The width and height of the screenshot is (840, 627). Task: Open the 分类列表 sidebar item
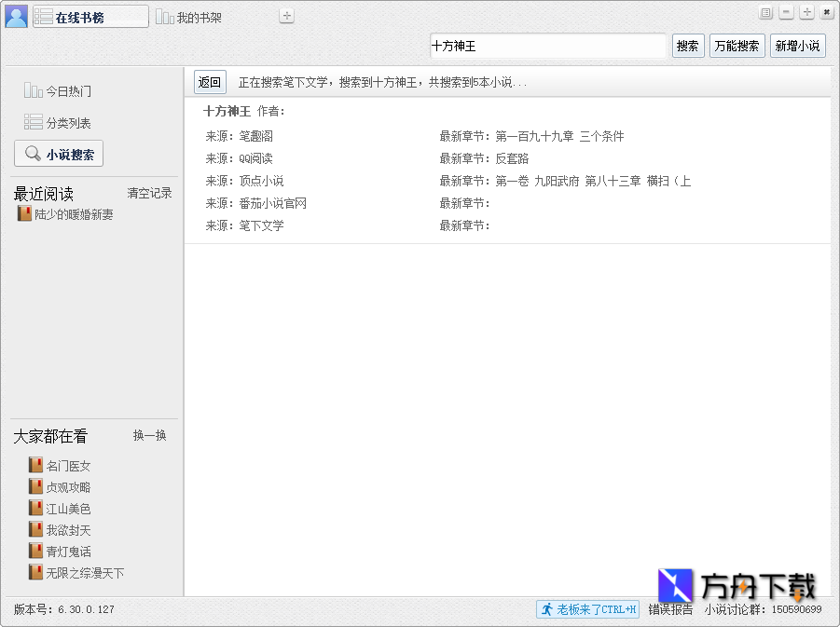tap(58, 123)
